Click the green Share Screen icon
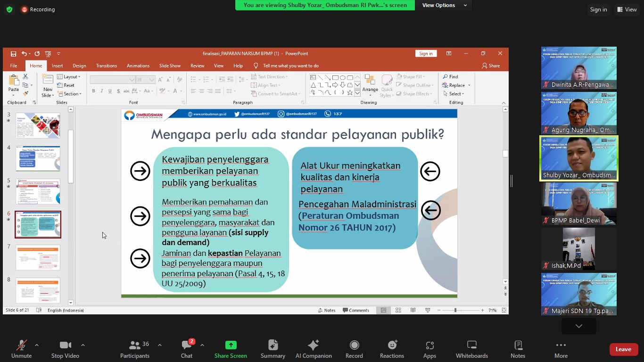Viewport: 644px width, 362px height. coord(231,345)
